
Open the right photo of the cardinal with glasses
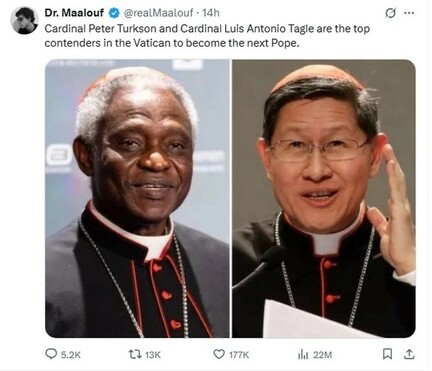point(324,199)
